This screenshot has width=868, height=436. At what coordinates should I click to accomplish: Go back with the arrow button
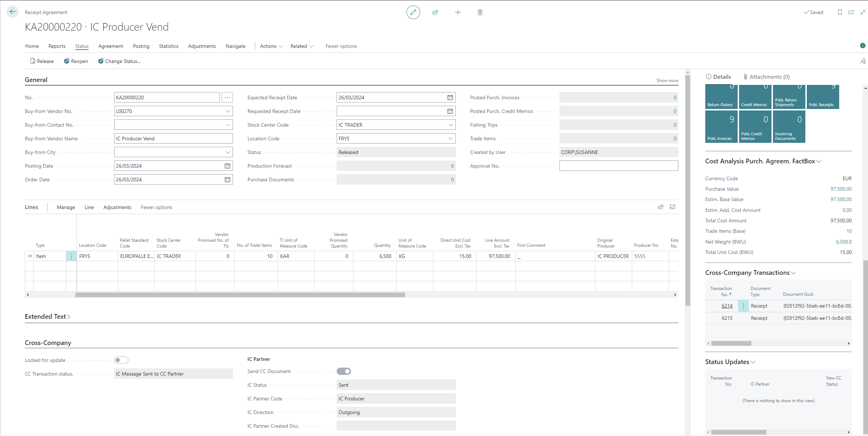[x=13, y=12]
